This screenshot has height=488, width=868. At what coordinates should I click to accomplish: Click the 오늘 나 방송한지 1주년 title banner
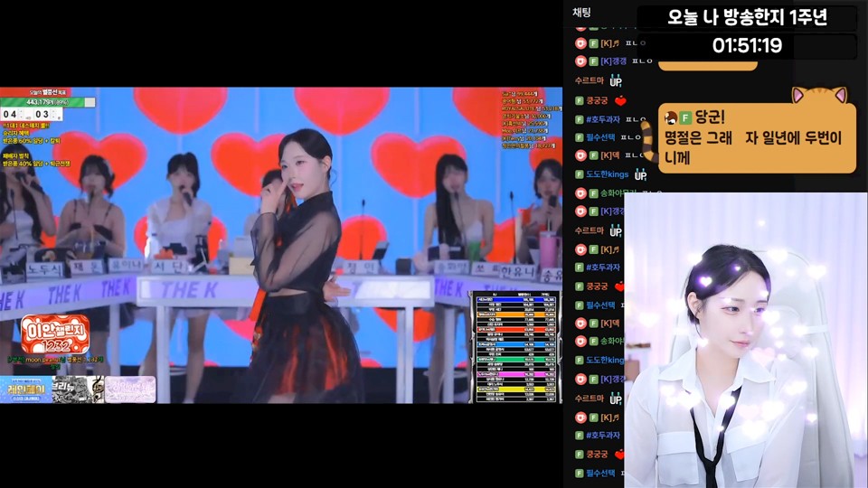point(747,17)
